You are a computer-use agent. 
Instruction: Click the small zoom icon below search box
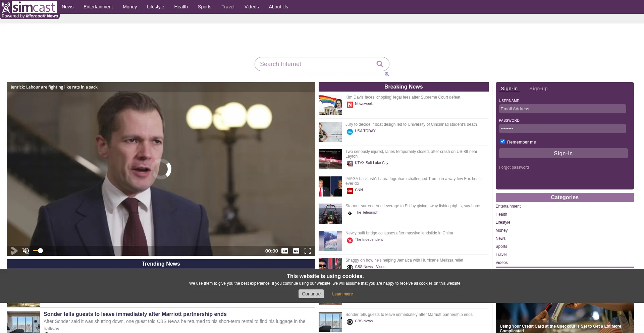tap(387, 74)
